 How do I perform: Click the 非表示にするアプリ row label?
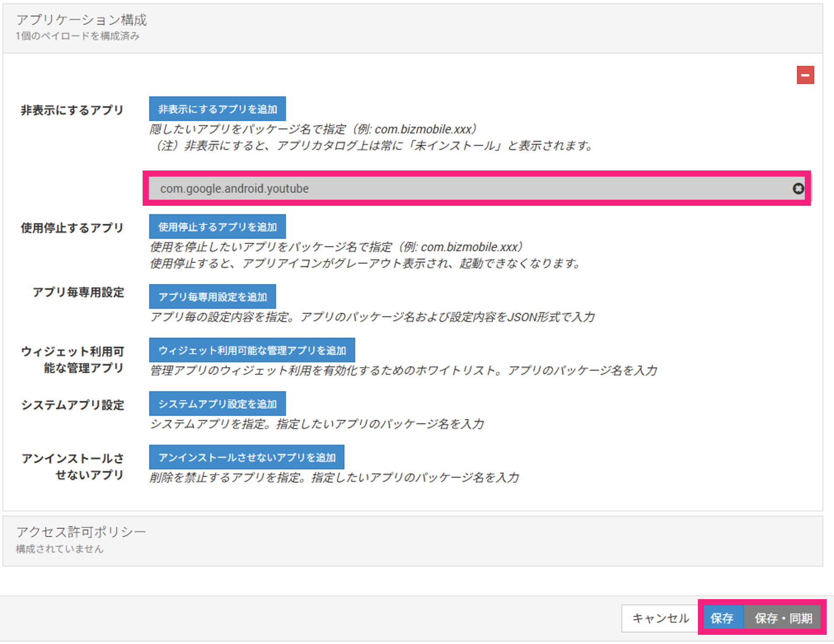click(72, 110)
